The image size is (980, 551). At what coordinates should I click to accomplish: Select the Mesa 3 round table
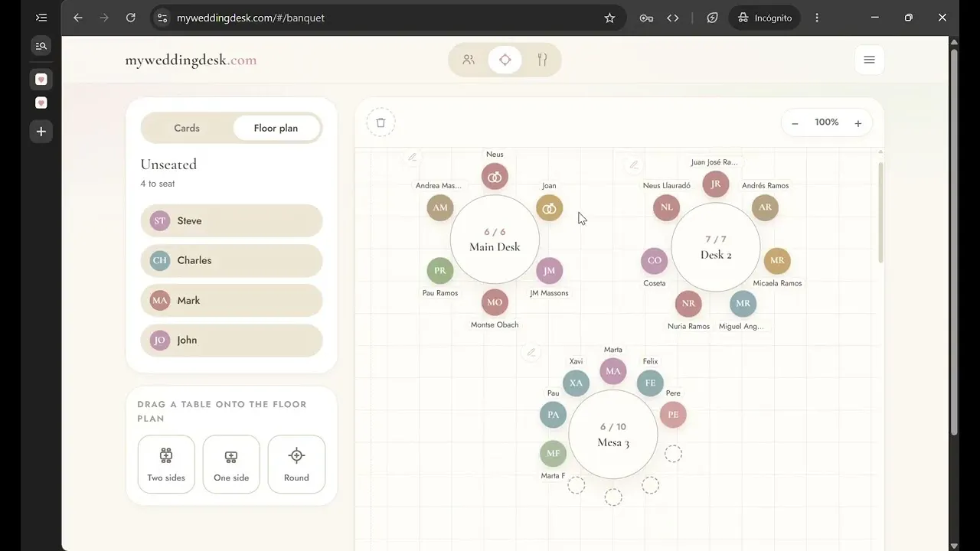[x=613, y=435]
